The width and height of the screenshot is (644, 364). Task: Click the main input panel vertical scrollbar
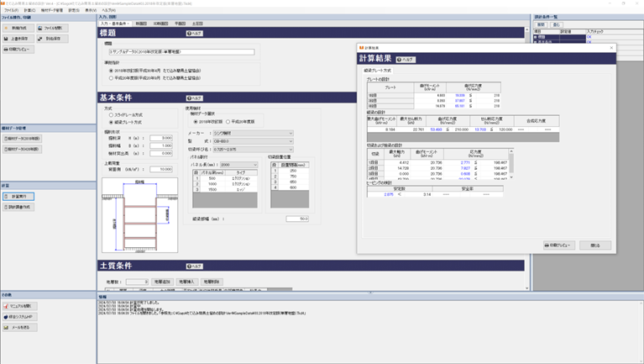click(527, 160)
